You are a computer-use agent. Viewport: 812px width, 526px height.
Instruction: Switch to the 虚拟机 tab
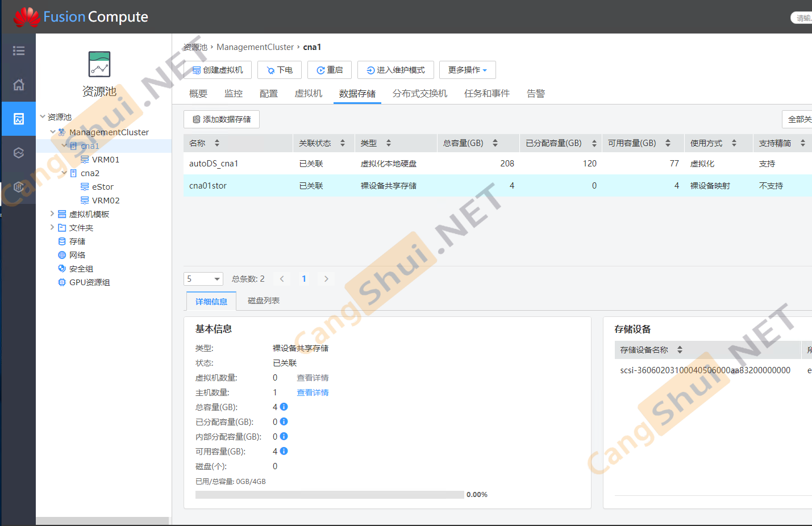(309, 94)
